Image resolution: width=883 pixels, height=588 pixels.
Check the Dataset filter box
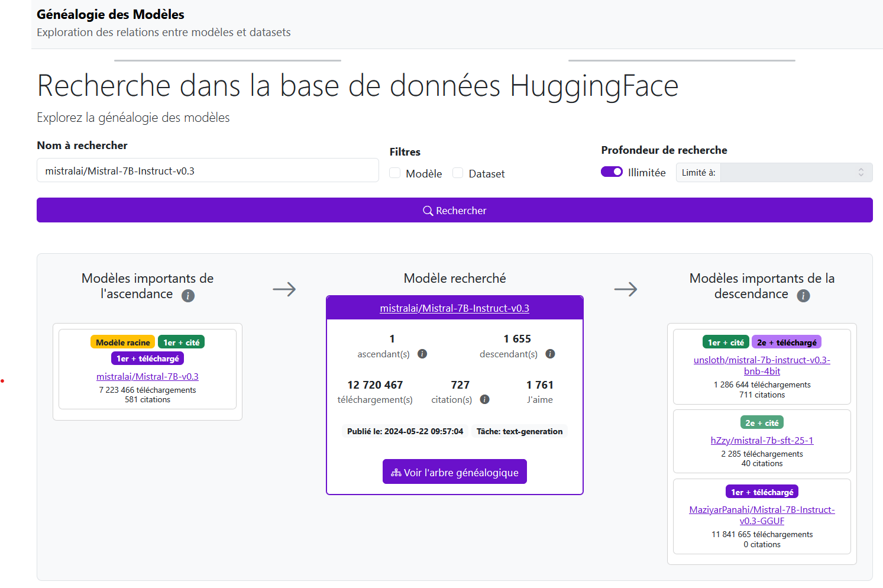pos(458,173)
